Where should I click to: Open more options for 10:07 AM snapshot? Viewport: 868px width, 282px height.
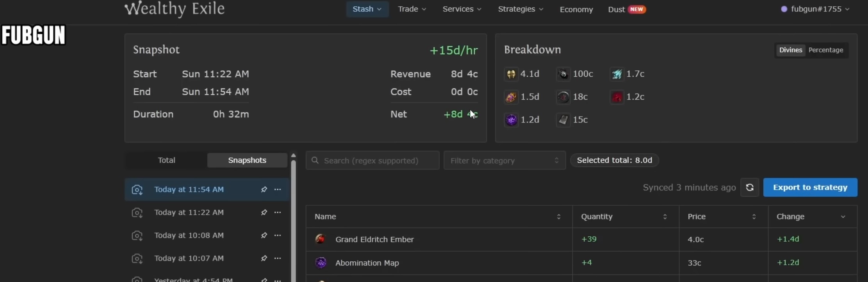click(x=278, y=259)
